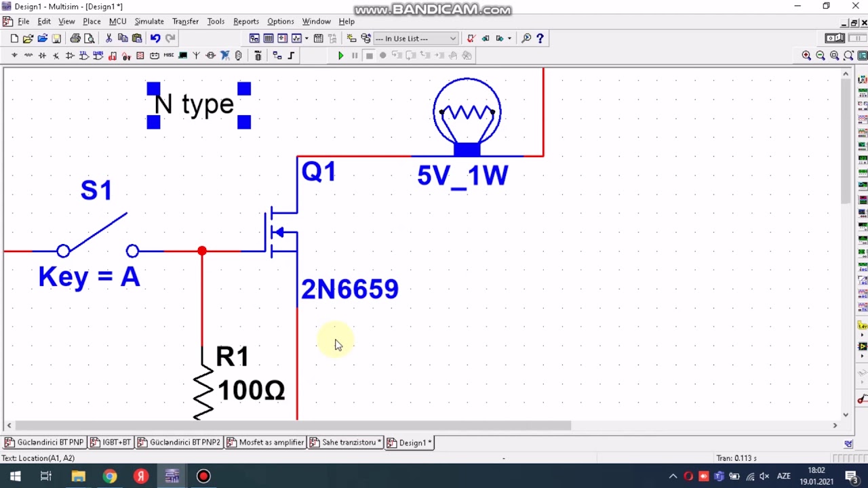Print the circuit with the printer icon
The image size is (868, 488).
pyautogui.click(x=75, y=39)
